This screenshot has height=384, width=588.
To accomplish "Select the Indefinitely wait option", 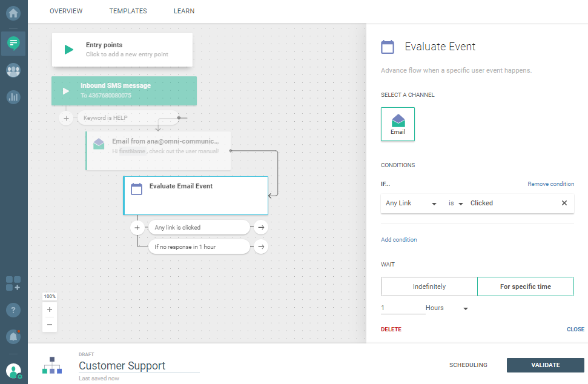I will 429,286.
